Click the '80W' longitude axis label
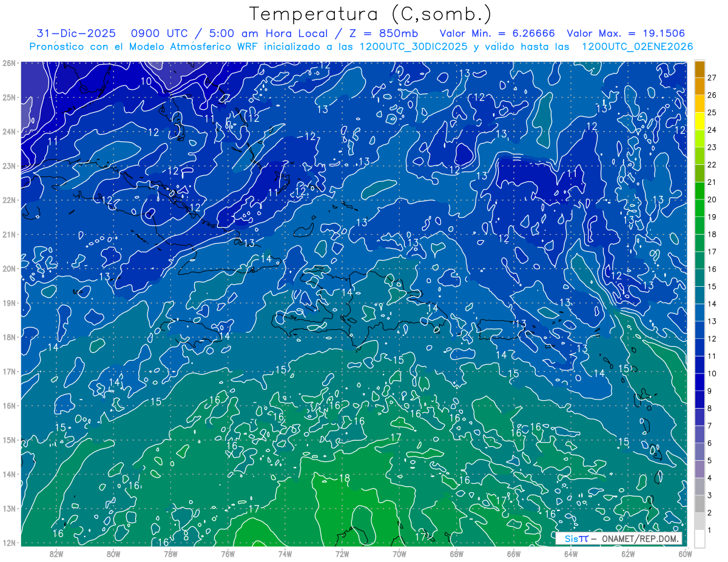728x562 pixels. (113, 553)
